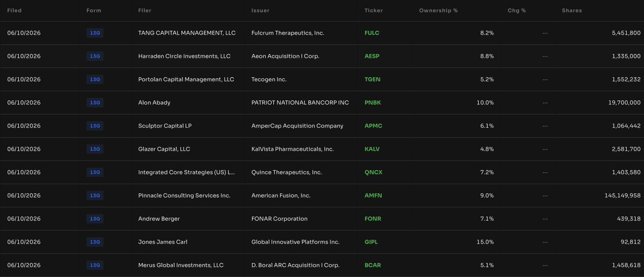Select issuer PATRIOT NATIONAL BANCORP INC

[300, 103]
